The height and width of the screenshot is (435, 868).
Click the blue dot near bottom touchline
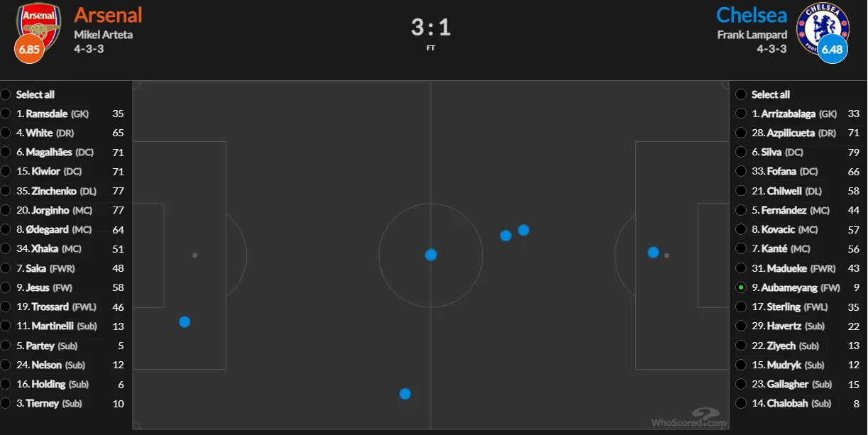[x=405, y=394]
